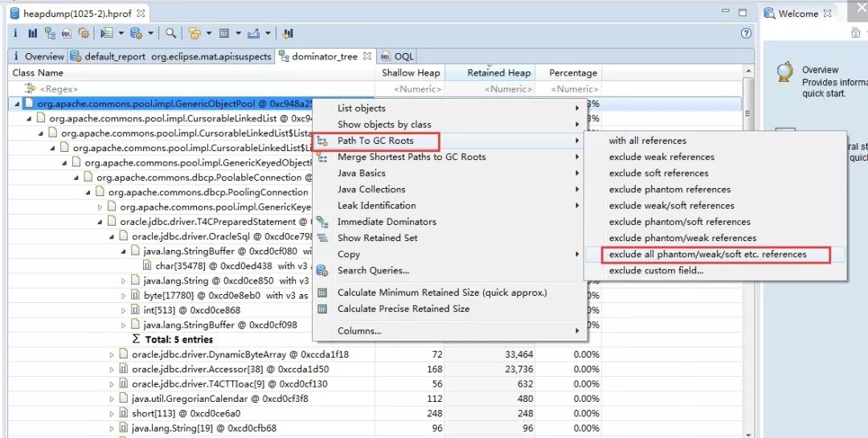Image resolution: width=868 pixels, height=438 pixels.
Task: Click the Shallow Heap <Numeric> filter field
Action: tap(410, 88)
